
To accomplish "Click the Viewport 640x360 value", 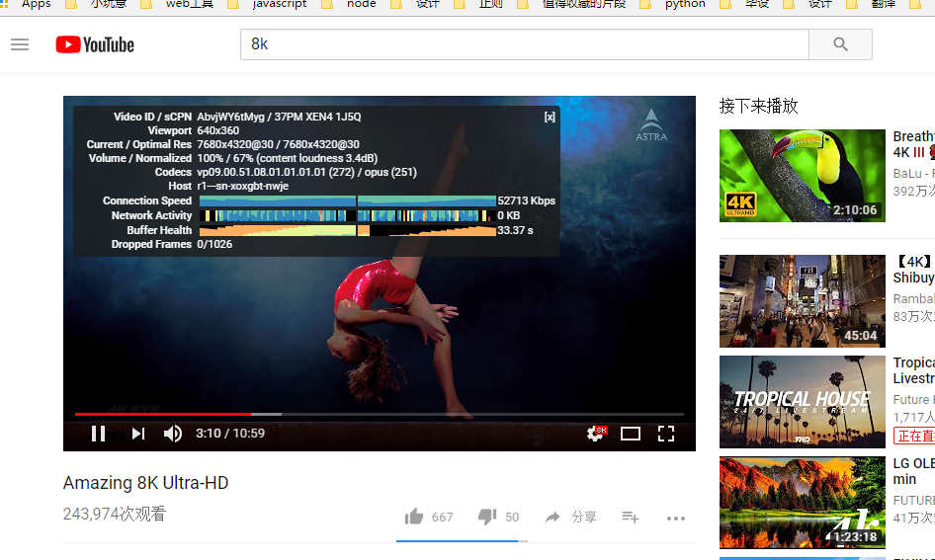I will pyautogui.click(x=218, y=130).
